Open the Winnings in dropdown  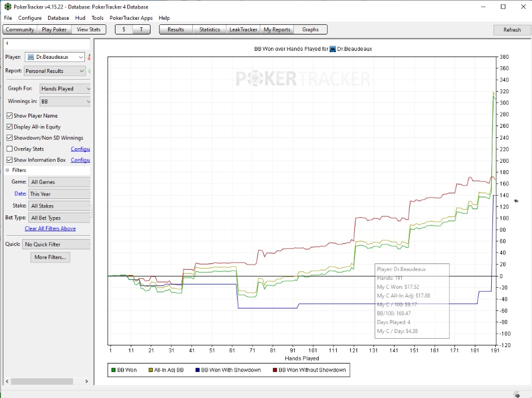tap(65, 101)
